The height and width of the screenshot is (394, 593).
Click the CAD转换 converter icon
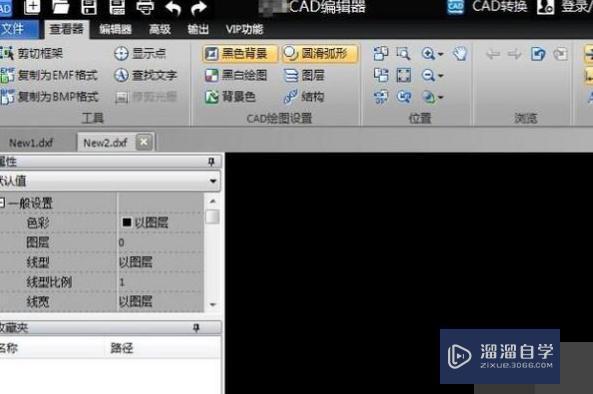[x=455, y=6]
